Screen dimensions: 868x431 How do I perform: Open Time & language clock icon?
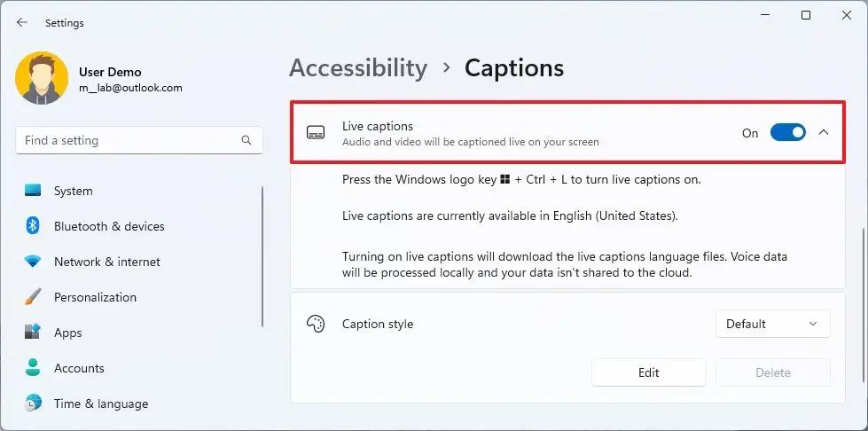coord(33,404)
